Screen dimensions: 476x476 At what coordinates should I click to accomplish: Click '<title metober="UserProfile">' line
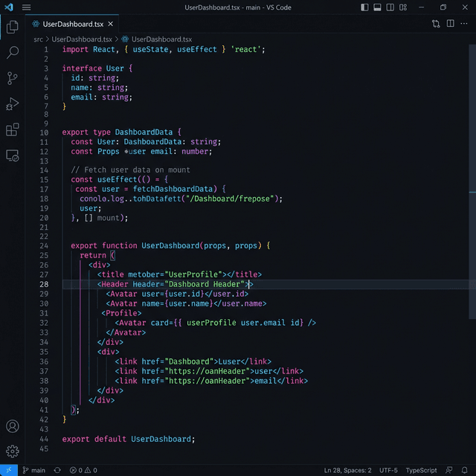tap(179, 274)
